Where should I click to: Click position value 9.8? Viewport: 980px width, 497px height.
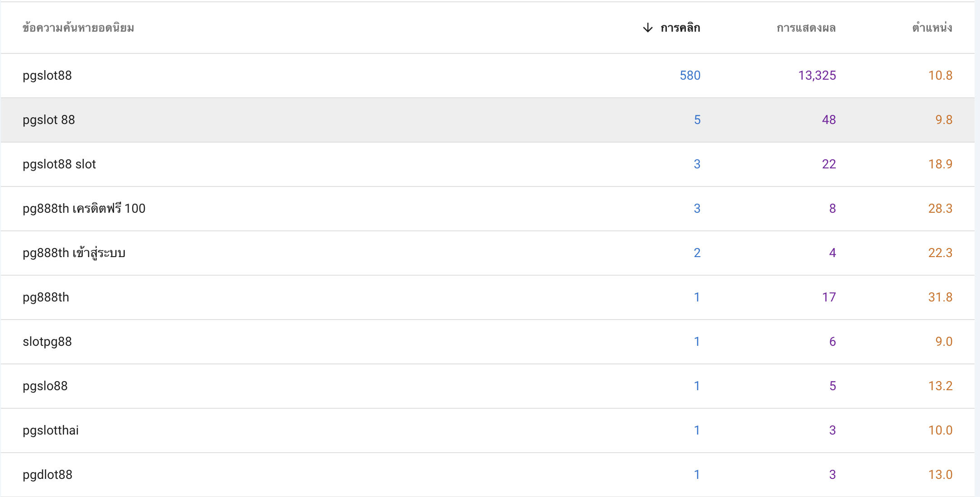click(x=944, y=120)
